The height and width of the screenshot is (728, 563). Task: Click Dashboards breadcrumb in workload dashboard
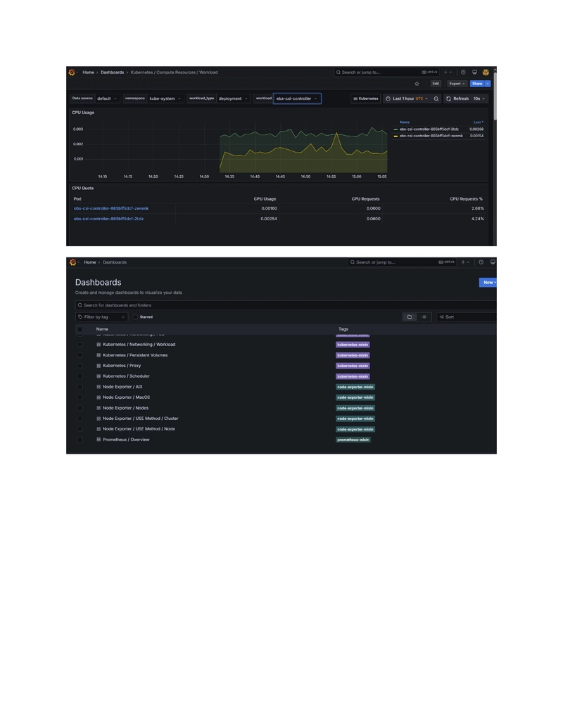click(113, 72)
